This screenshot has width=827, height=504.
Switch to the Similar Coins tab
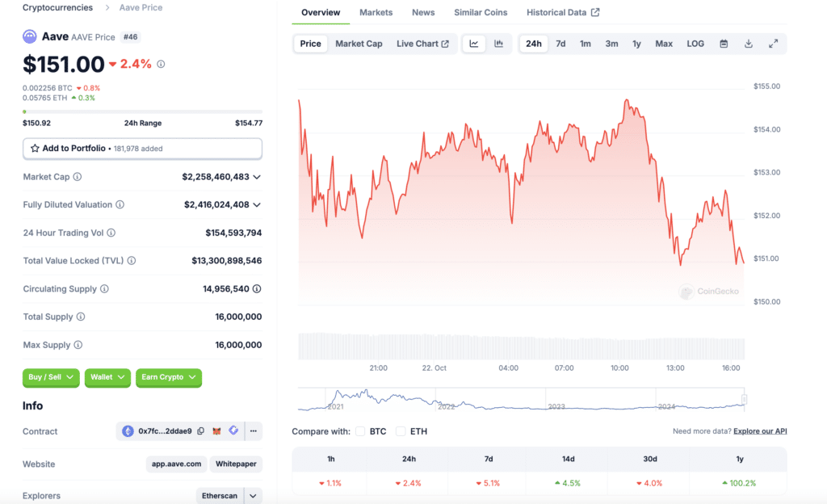pyautogui.click(x=481, y=12)
